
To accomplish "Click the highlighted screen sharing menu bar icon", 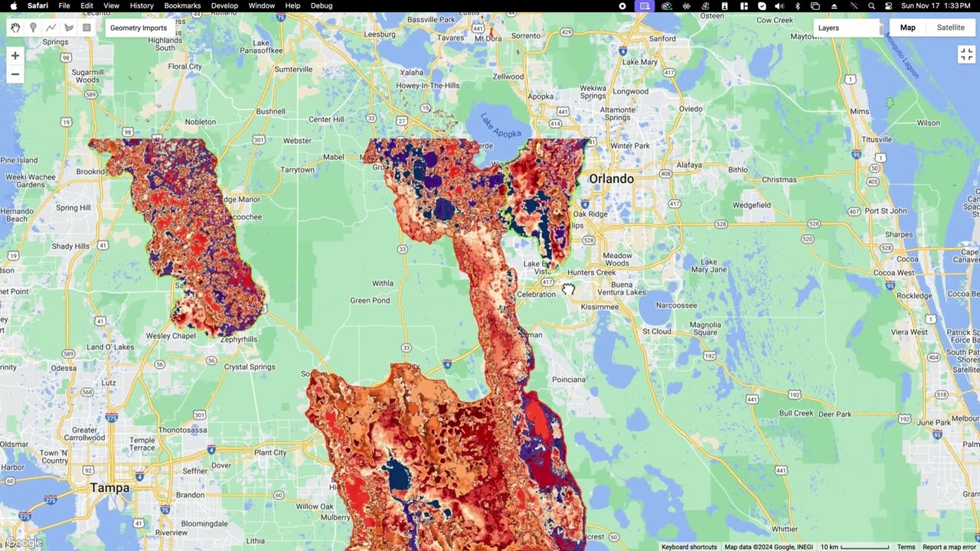I will point(645,5).
